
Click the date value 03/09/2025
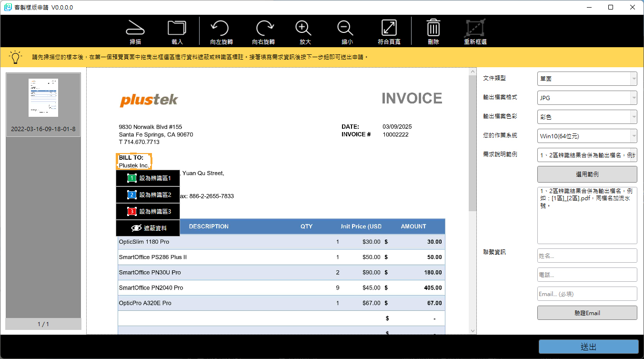tap(397, 127)
